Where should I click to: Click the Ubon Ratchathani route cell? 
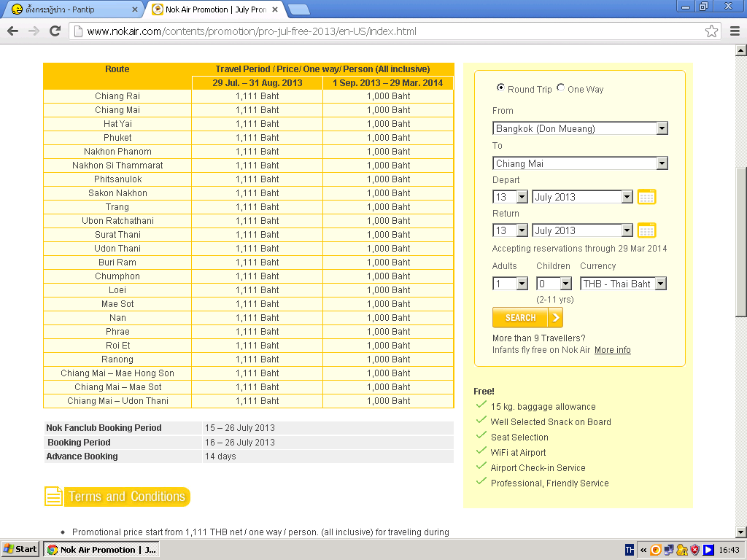(x=117, y=221)
